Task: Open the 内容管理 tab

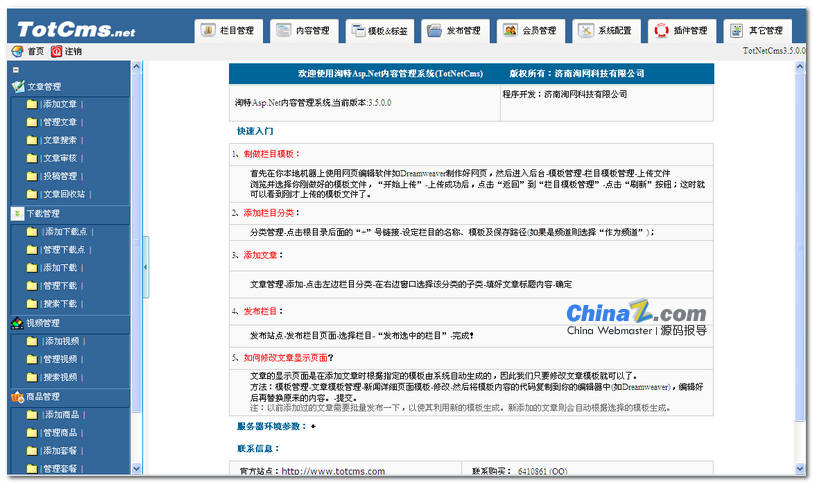Action: [x=304, y=31]
